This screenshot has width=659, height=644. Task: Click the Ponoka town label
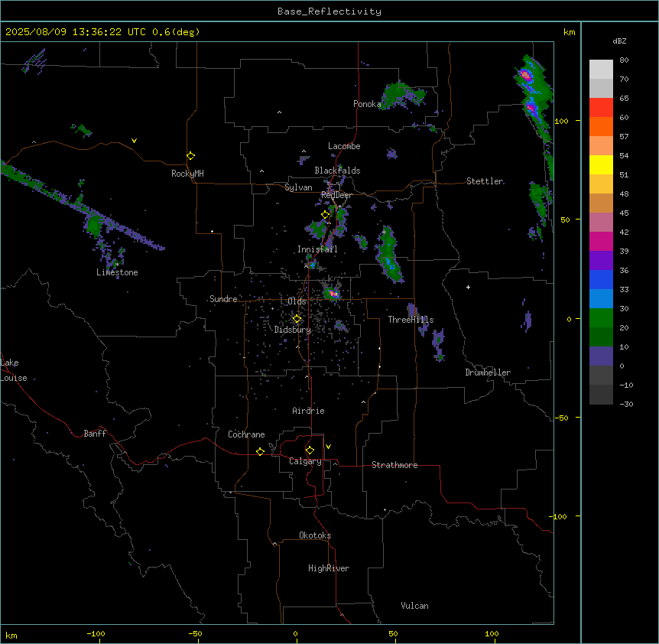pos(367,104)
